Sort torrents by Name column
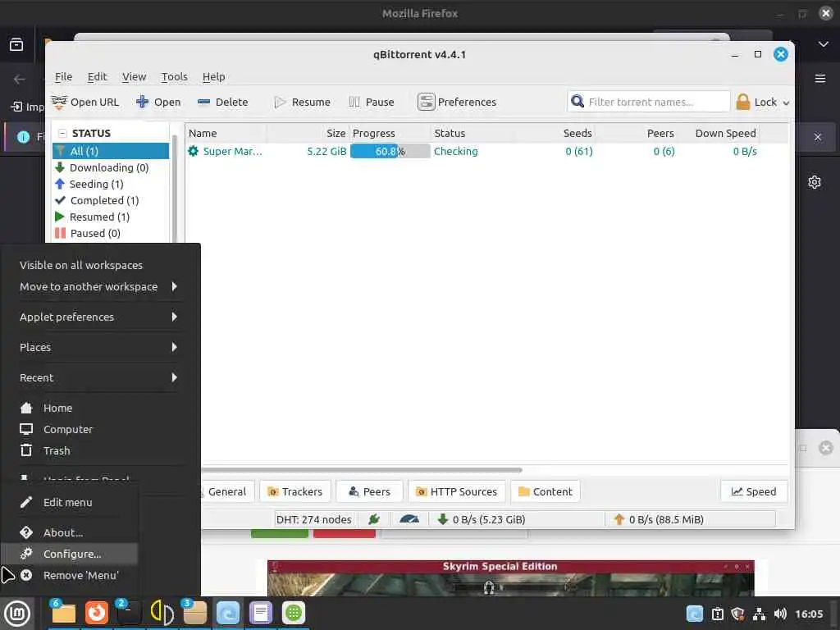 (x=226, y=134)
